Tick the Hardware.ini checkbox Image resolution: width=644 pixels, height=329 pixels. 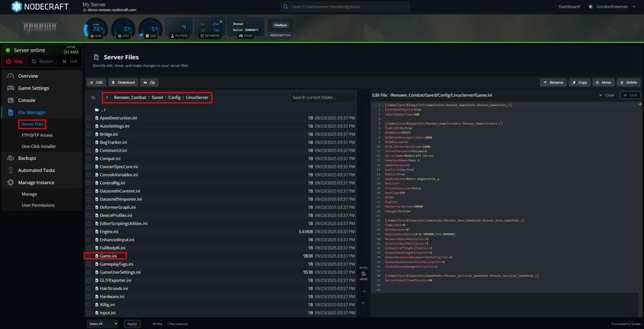(x=89, y=297)
